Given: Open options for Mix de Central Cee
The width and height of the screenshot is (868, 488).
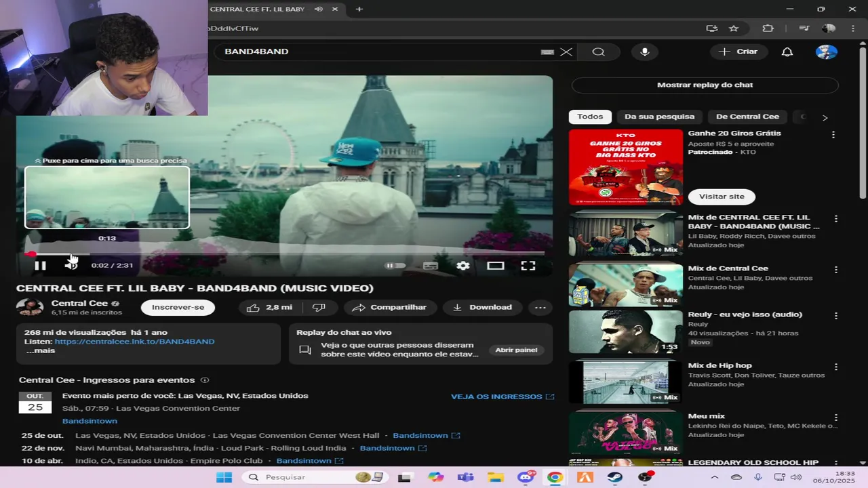Looking at the screenshot, I should [836, 270].
